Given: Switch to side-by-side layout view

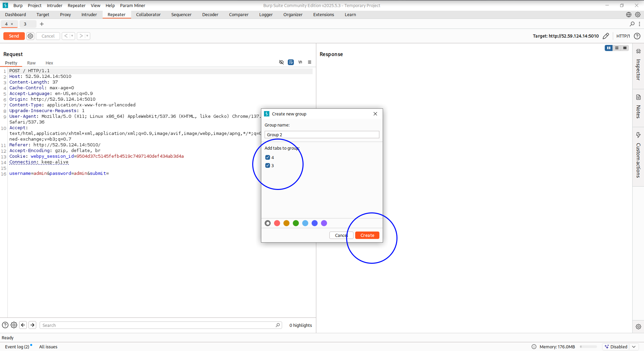Looking at the screenshot, I should coord(608,48).
